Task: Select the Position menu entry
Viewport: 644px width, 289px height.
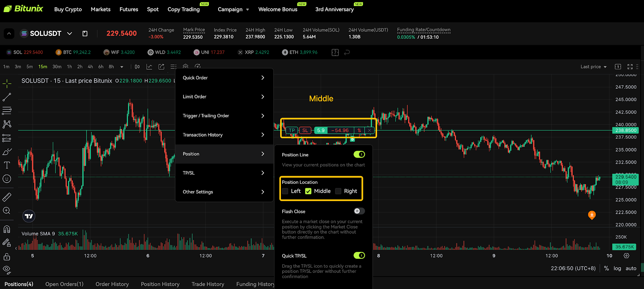Action: click(x=224, y=154)
